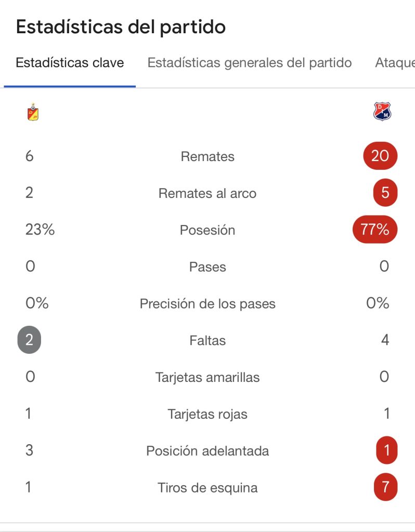
Task: Click the Tarjetas rojas label
Action: [x=207, y=414]
